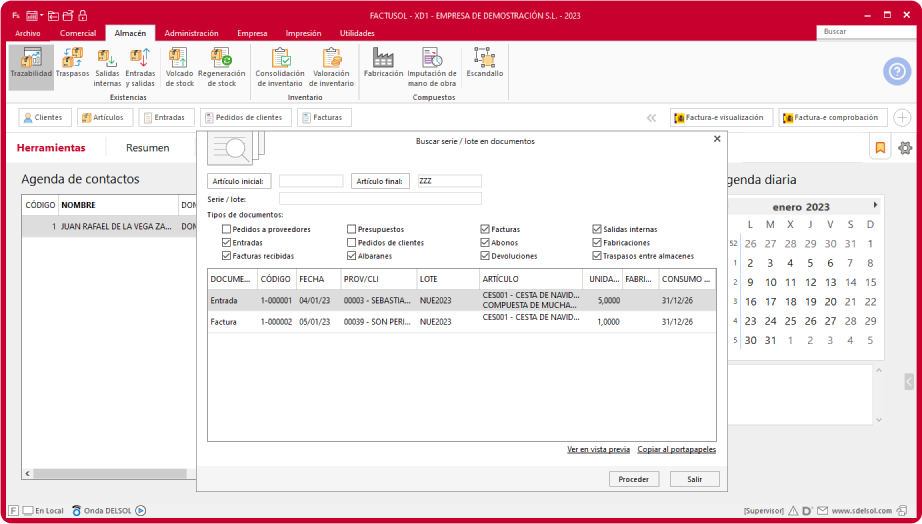The width and height of the screenshot is (922, 524).
Task: Uncheck the Entradas document type
Action: coord(226,242)
